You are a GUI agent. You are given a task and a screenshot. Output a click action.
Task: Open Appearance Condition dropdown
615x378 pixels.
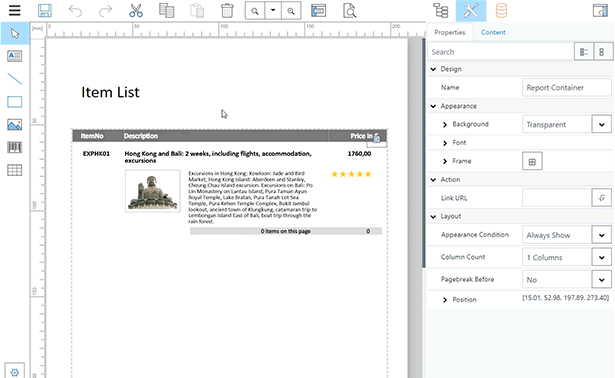coord(602,235)
